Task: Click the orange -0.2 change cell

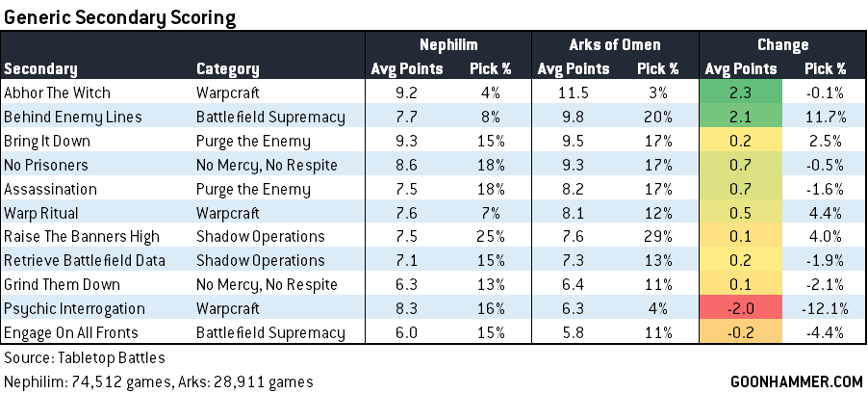Action: coord(742,333)
